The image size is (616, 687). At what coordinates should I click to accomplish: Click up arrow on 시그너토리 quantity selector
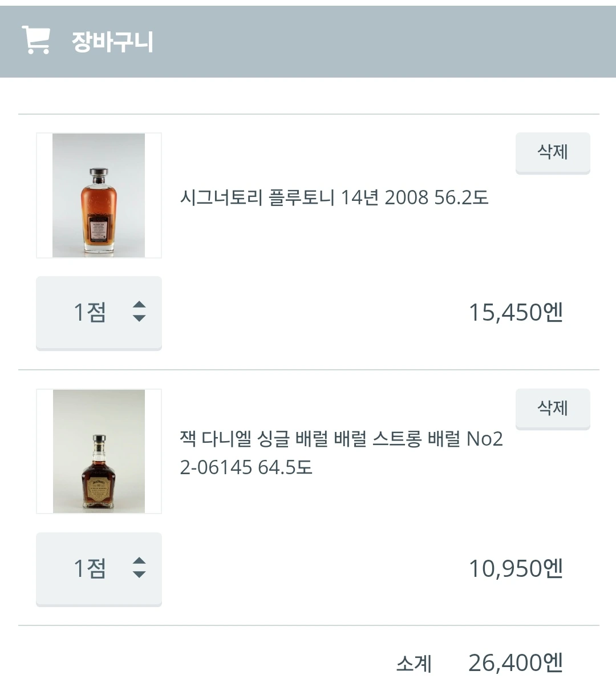point(139,305)
